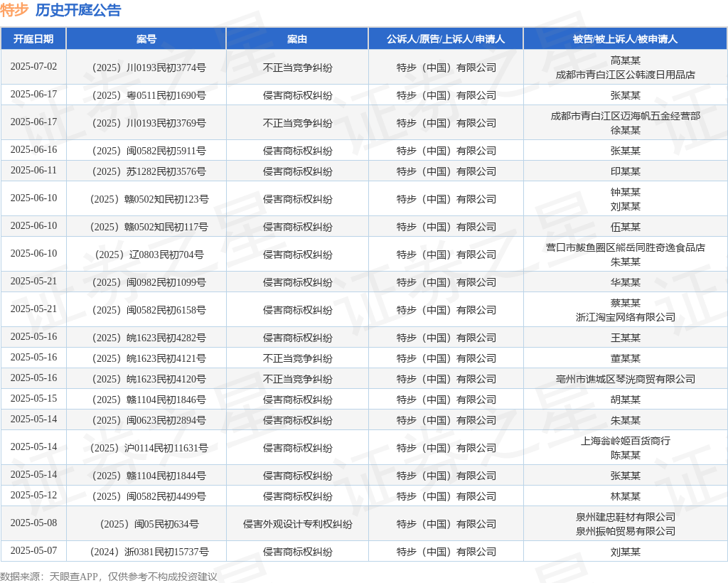728x583 pixels.
Task: Click defendant 陈某某
Action: (626, 455)
